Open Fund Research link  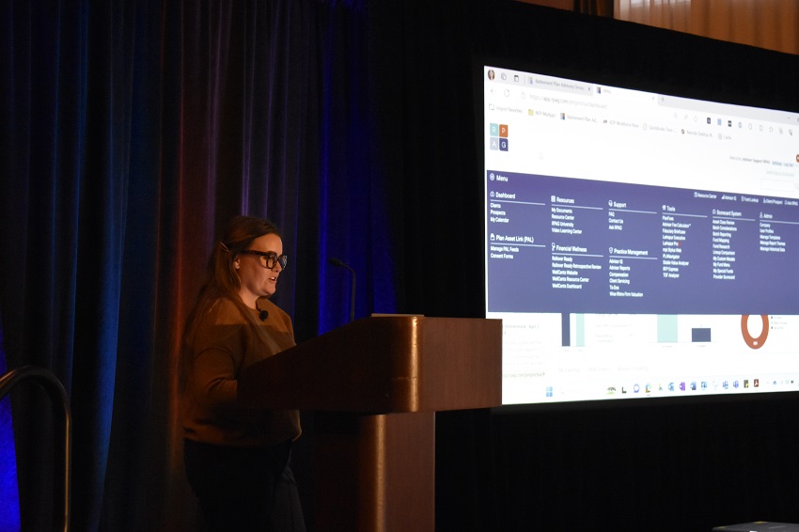coord(721,247)
